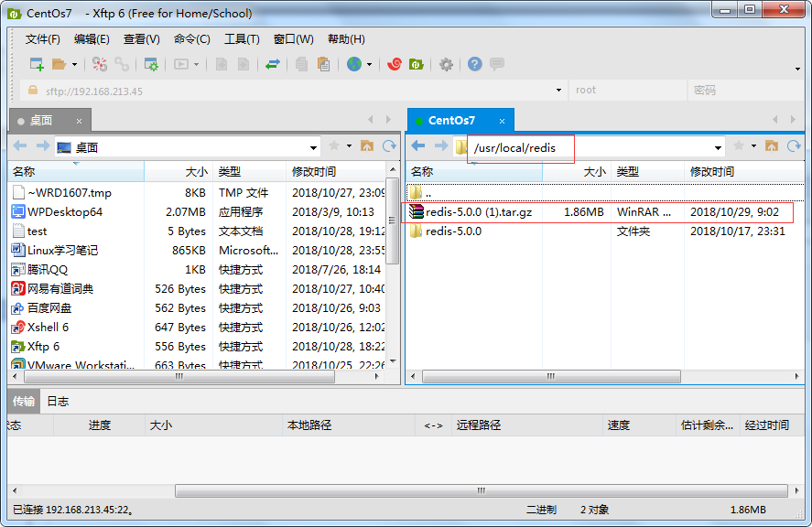Expand the arrow beside the Open folder icon

click(74, 65)
